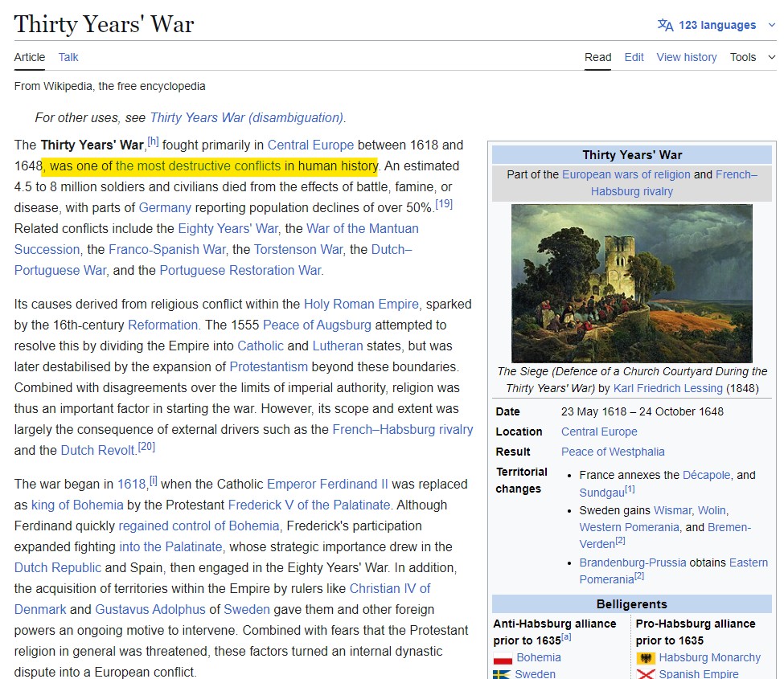Click the Spanish Empire flag icon
This screenshot has width=784, height=679.
[x=646, y=674]
